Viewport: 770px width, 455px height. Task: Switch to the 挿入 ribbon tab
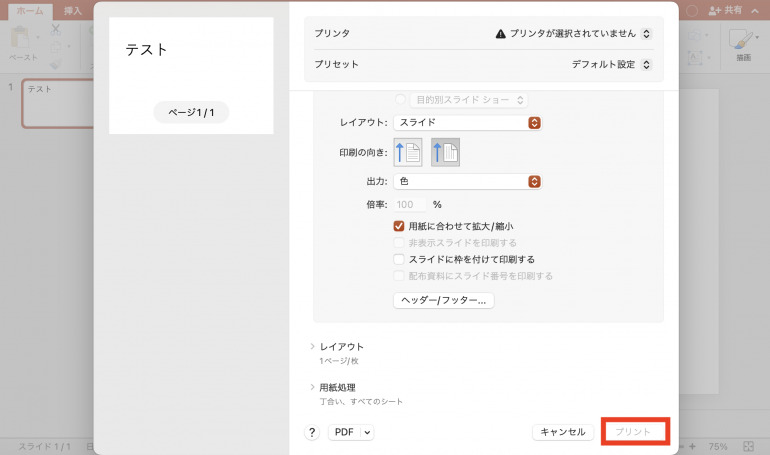pos(73,10)
